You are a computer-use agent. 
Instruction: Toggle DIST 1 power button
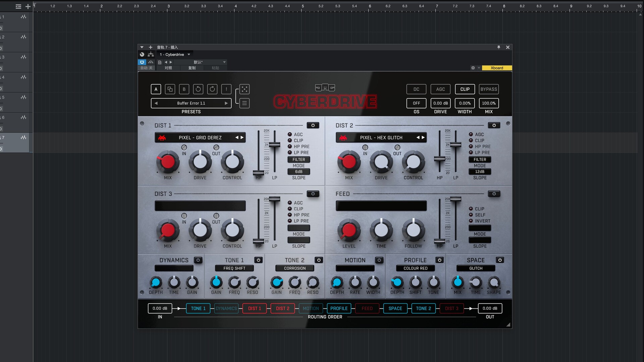(313, 125)
